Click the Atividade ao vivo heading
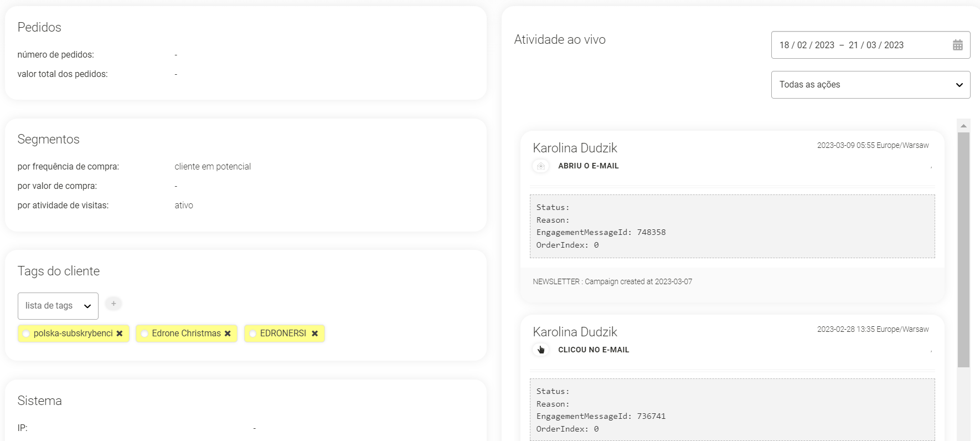This screenshot has width=980, height=441. [x=560, y=39]
